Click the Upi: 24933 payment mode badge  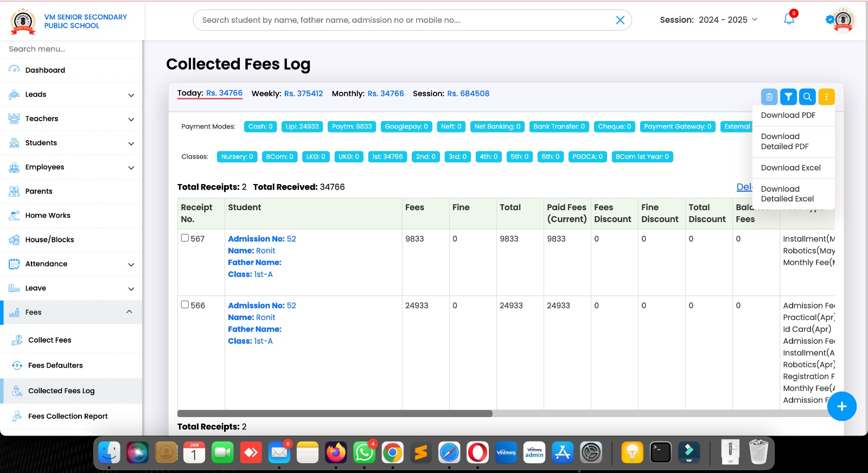302,127
